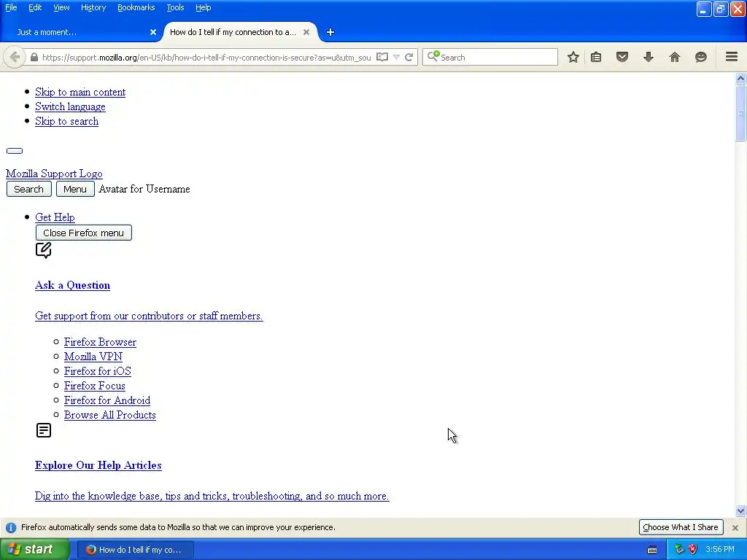The height and width of the screenshot is (560, 747).
Task: Open the 'Ask a Question' heading link
Action: (x=72, y=285)
